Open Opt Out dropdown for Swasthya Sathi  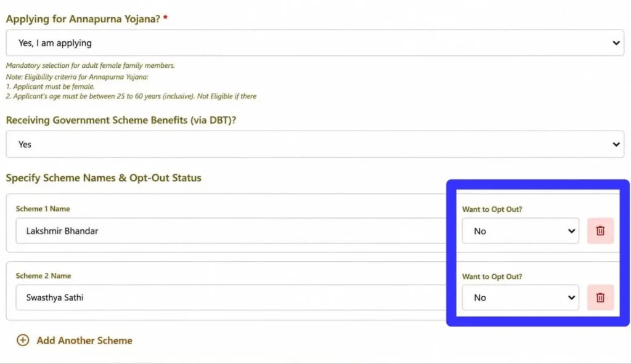click(520, 297)
